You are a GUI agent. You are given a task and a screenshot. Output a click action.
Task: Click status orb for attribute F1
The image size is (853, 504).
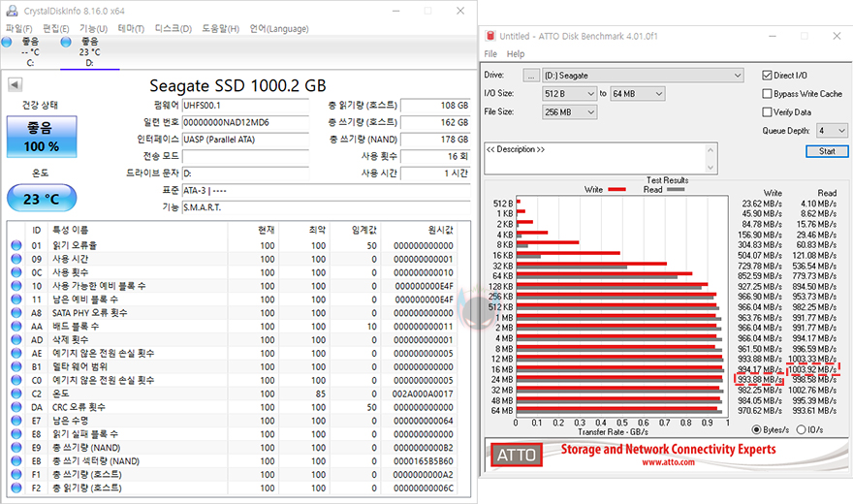coord(16,475)
